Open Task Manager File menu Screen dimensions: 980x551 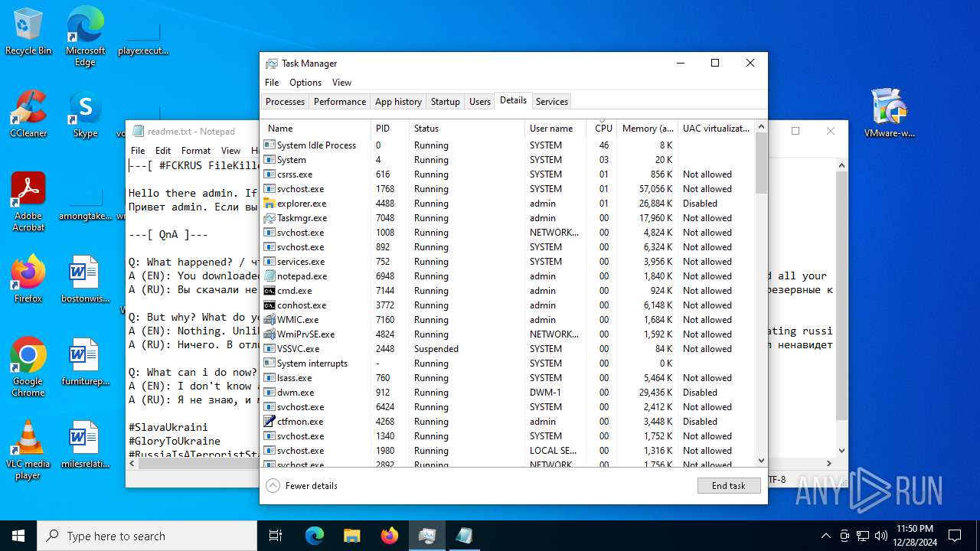tap(272, 83)
